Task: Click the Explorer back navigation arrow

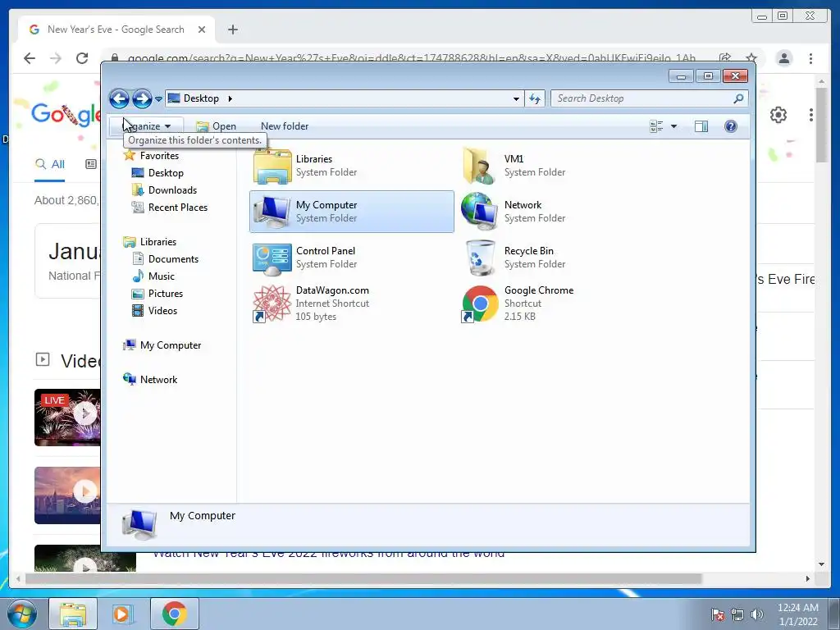Action: tap(119, 98)
